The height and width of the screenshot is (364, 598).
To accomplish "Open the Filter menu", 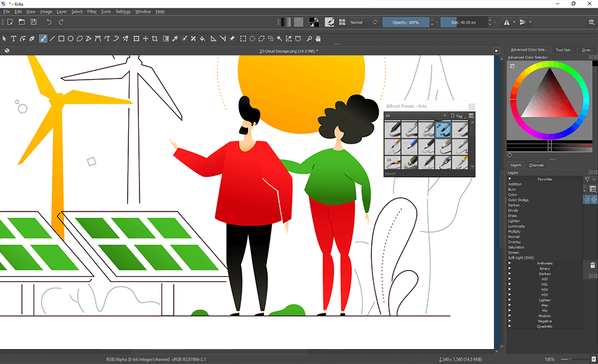I will [92, 11].
